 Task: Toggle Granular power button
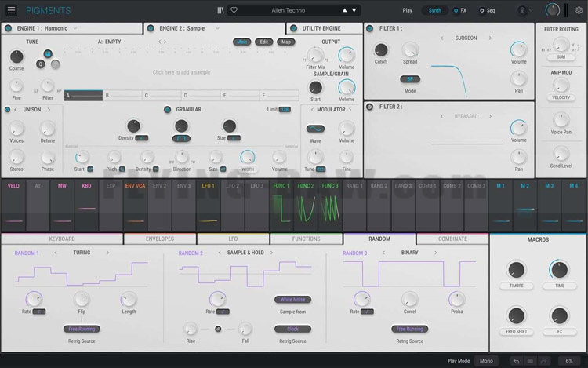167,110
